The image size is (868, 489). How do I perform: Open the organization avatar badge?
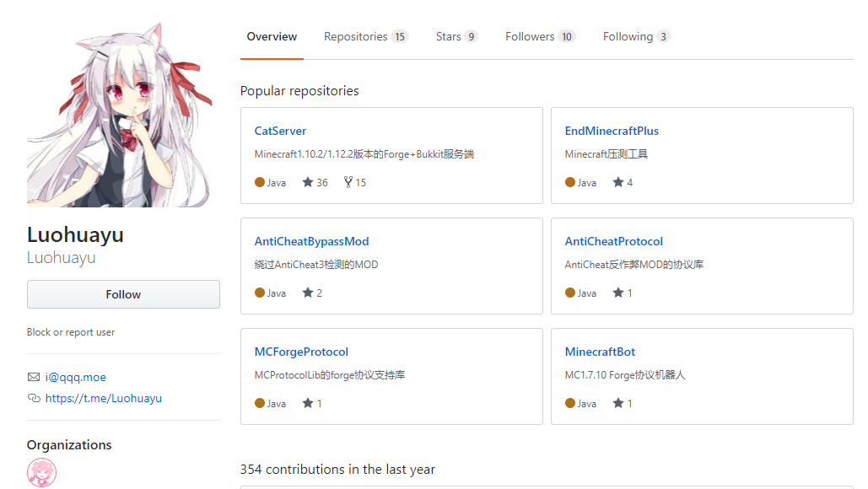click(x=41, y=472)
